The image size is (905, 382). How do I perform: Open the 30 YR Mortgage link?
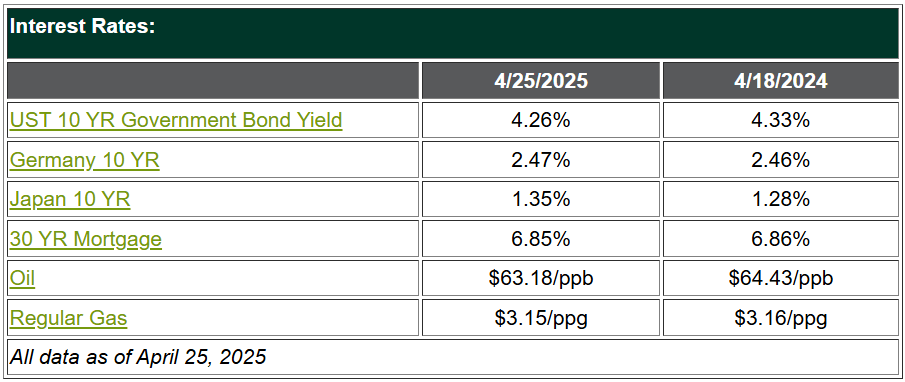point(86,238)
